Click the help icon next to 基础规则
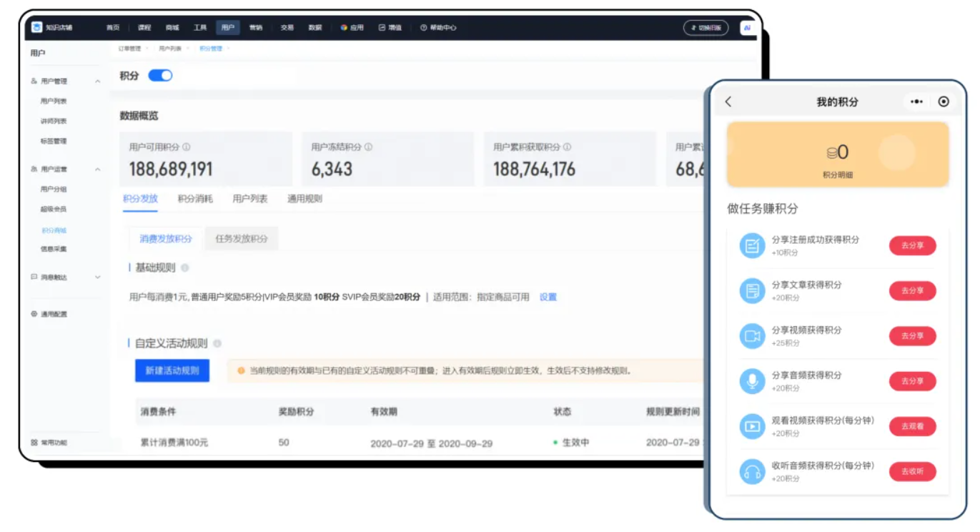 coord(184,268)
